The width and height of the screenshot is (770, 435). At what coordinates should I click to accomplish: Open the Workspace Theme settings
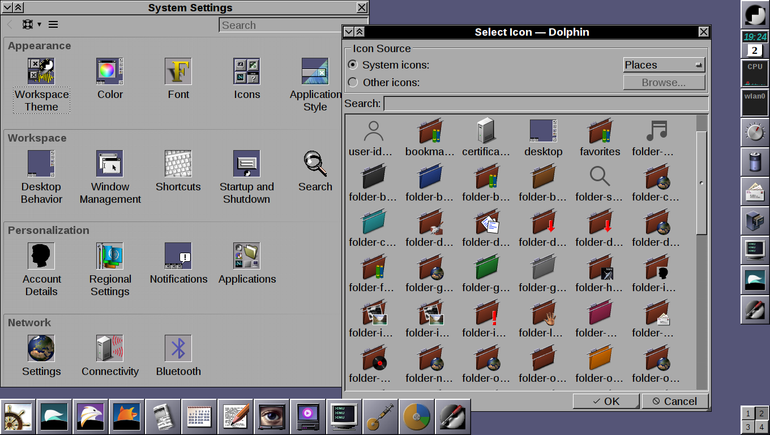pos(41,84)
